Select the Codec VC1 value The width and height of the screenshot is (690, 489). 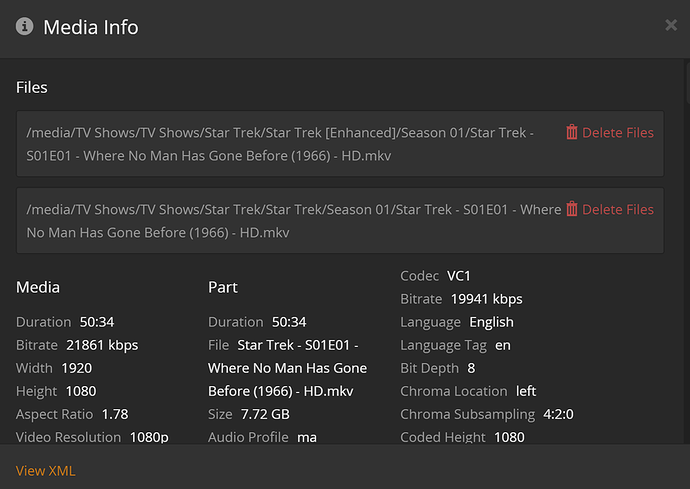coord(459,275)
